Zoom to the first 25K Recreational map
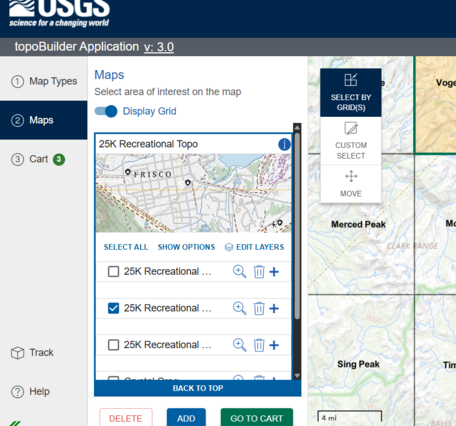The height and width of the screenshot is (426, 456). click(239, 272)
